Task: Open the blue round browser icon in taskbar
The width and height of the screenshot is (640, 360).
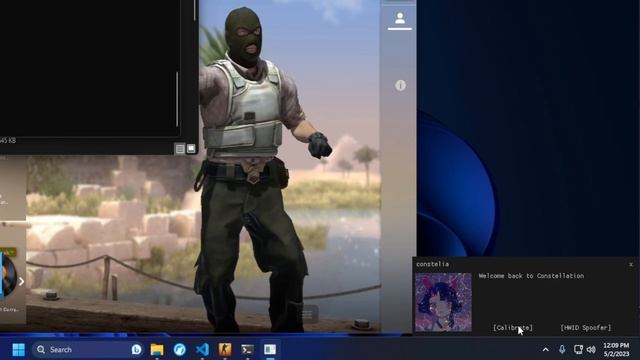Action: [180, 349]
